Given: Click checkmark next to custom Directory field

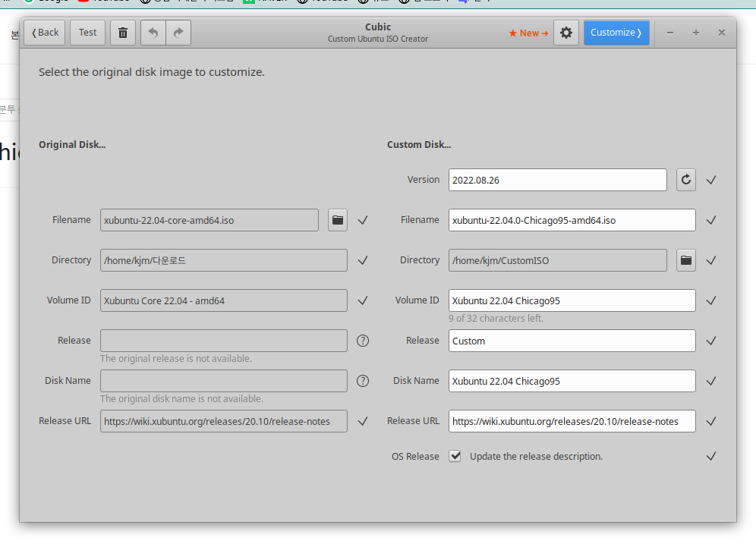Looking at the screenshot, I should point(711,261).
